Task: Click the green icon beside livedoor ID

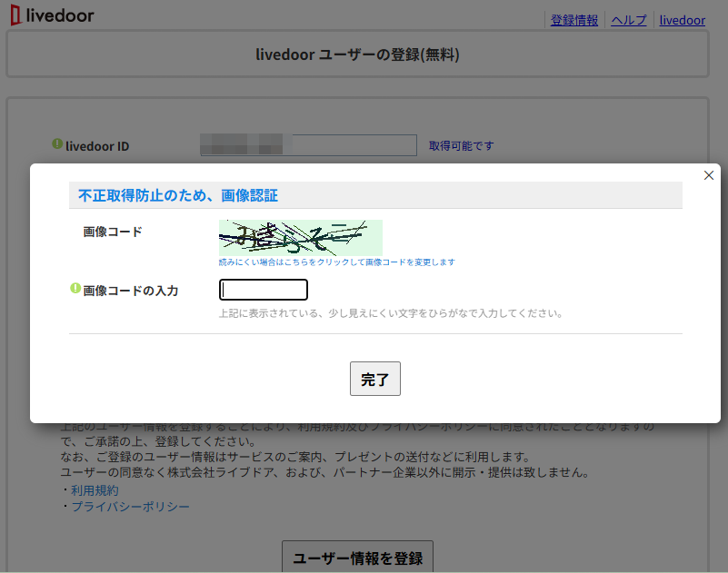Action: (x=57, y=143)
